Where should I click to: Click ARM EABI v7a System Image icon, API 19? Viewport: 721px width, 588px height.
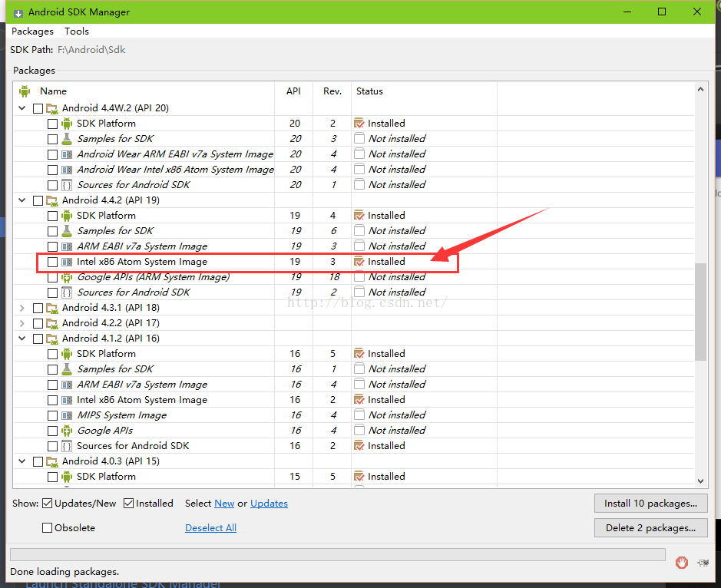[x=67, y=246]
